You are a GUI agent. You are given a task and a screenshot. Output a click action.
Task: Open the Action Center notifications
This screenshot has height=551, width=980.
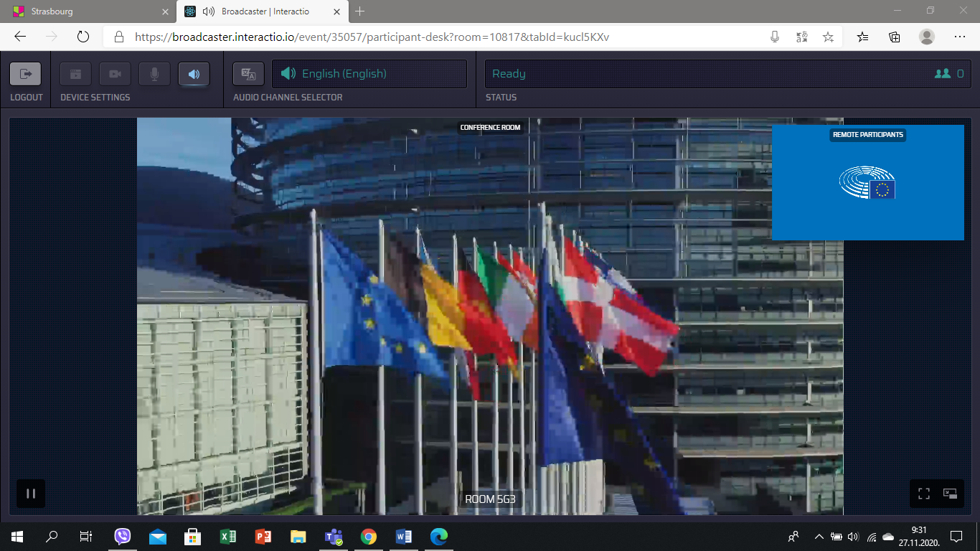[956, 536]
